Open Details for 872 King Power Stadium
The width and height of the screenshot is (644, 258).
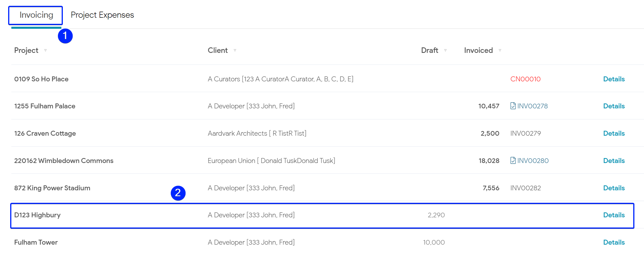(x=614, y=188)
